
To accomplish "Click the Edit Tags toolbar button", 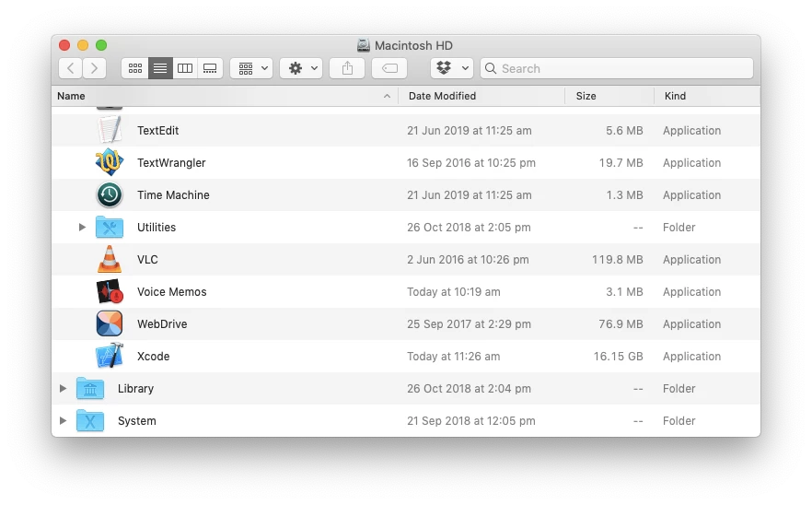I will pyautogui.click(x=389, y=68).
